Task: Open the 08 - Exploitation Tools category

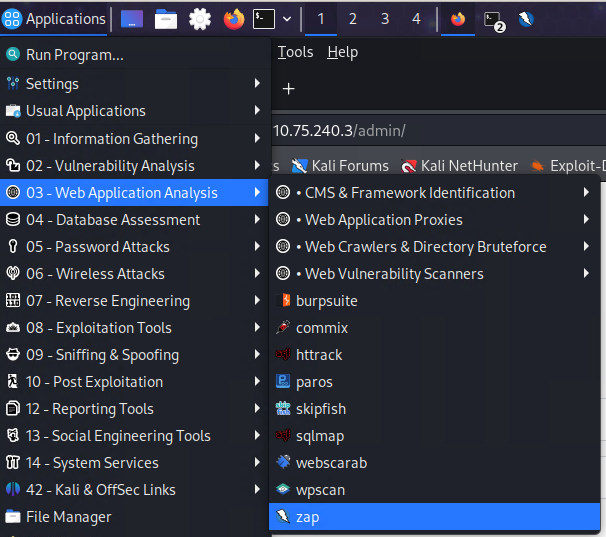Action: (x=99, y=328)
